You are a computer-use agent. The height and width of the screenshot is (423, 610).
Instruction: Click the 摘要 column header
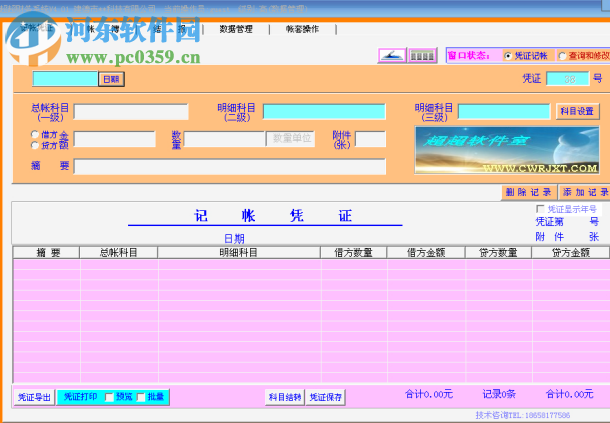click(46, 253)
